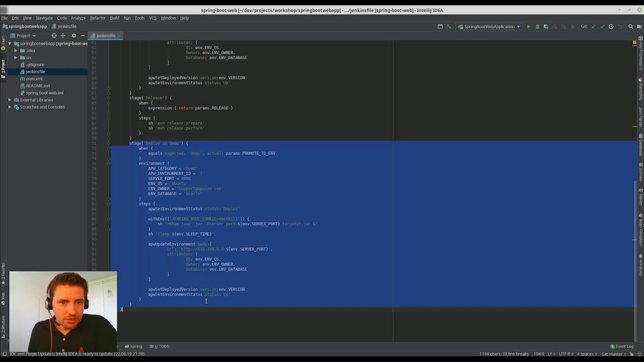Click the Git Commit green checkmark

pyautogui.click(x=602, y=27)
